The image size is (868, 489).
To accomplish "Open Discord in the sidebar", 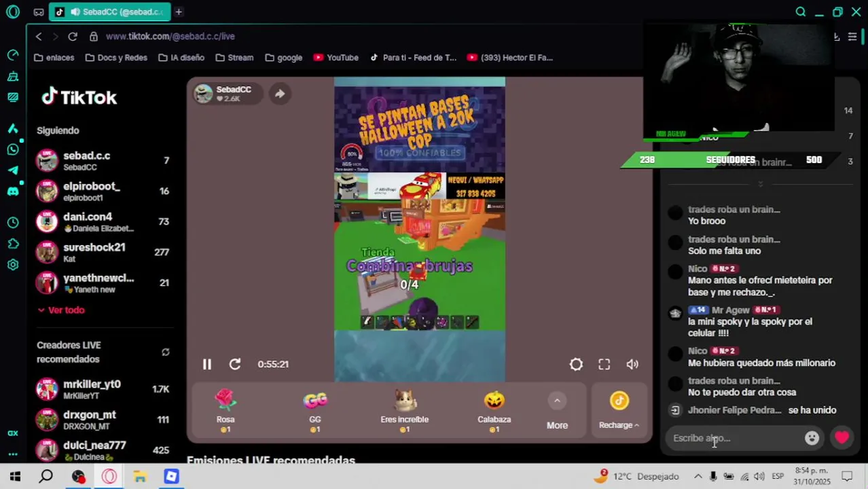I will (x=13, y=192).
